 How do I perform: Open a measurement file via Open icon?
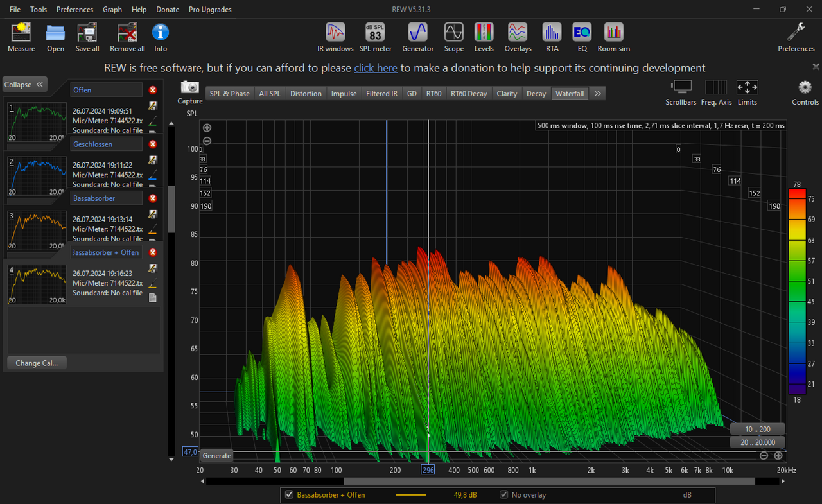click(x=55, y=32)
